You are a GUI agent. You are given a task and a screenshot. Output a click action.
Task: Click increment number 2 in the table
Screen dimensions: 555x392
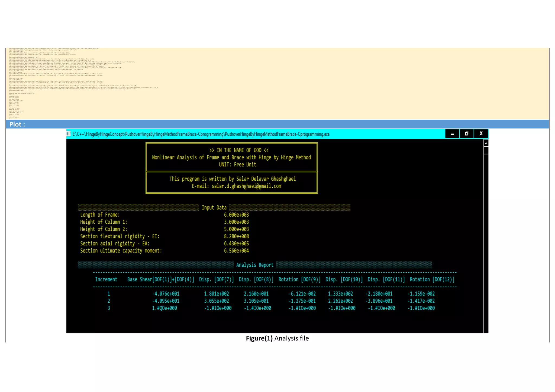click(109, 301)
